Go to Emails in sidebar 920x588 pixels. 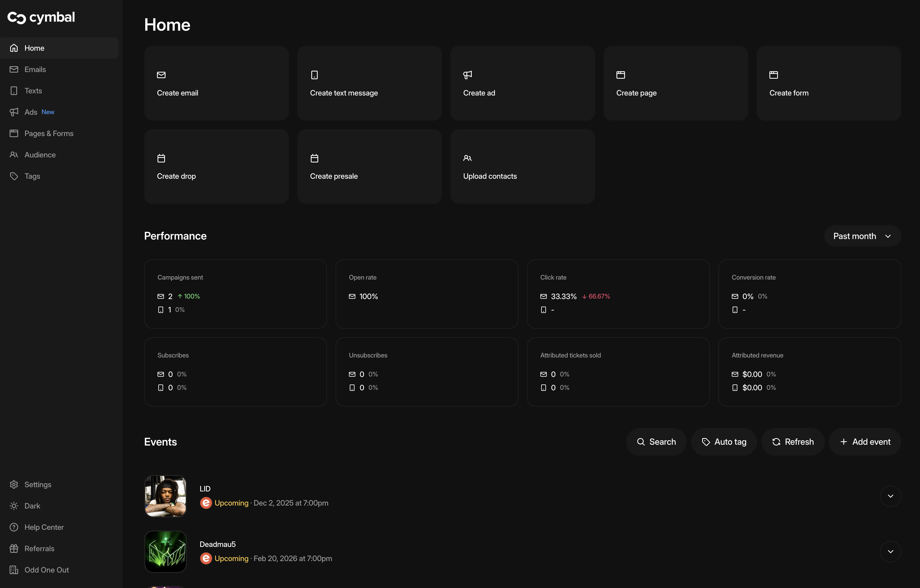tap(35, 69)
